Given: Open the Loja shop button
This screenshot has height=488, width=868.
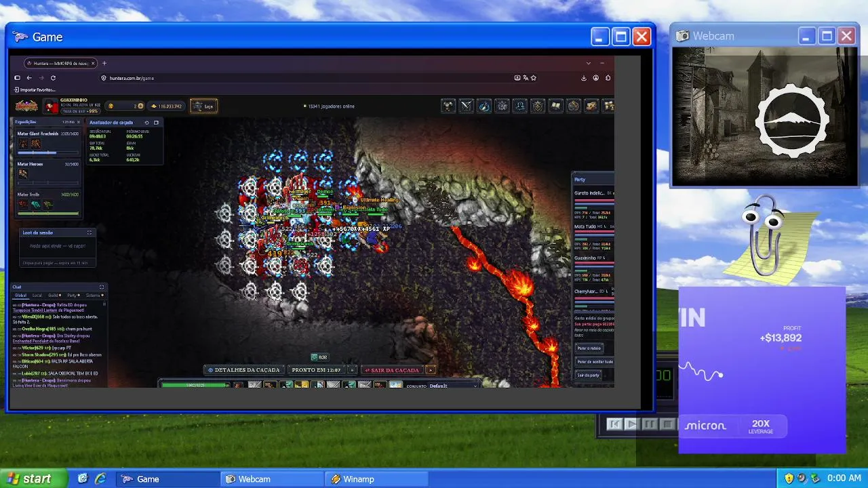Looking at the screenshot, I should click(203, 106).
